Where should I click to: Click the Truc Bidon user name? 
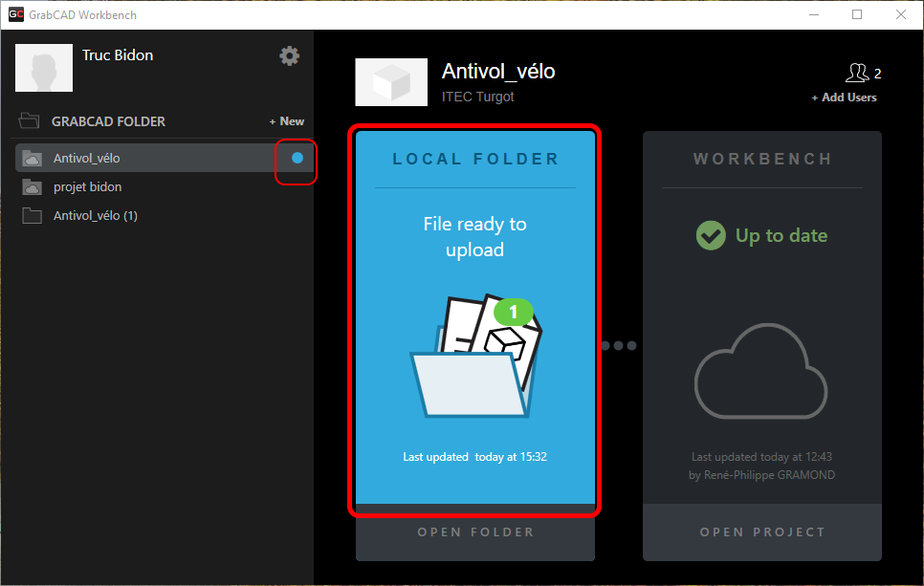[118, 54]
